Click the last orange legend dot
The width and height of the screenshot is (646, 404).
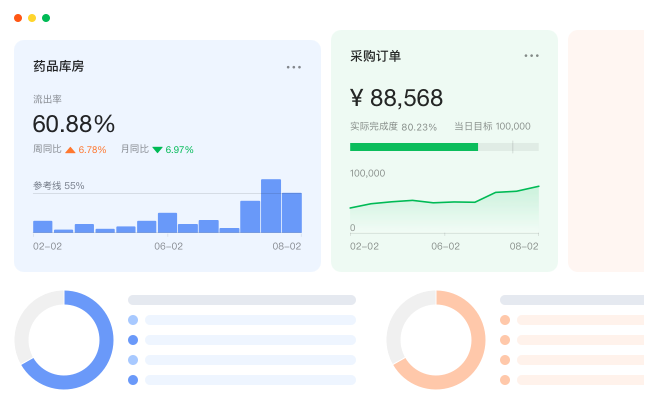click(505, 380)
